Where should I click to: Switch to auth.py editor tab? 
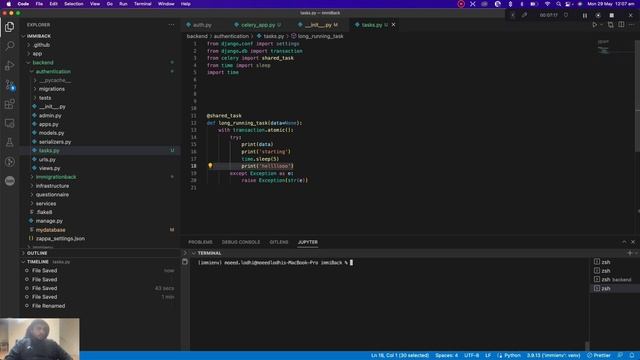click(x=202, y=25)
